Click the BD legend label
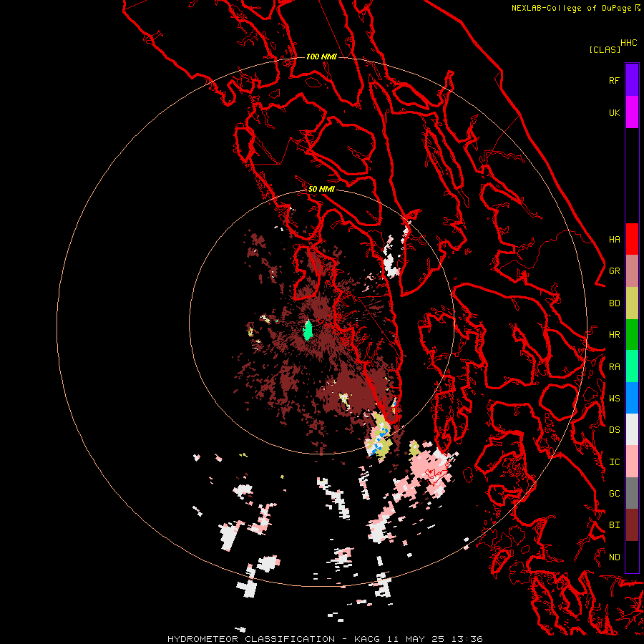 [614, 303]
